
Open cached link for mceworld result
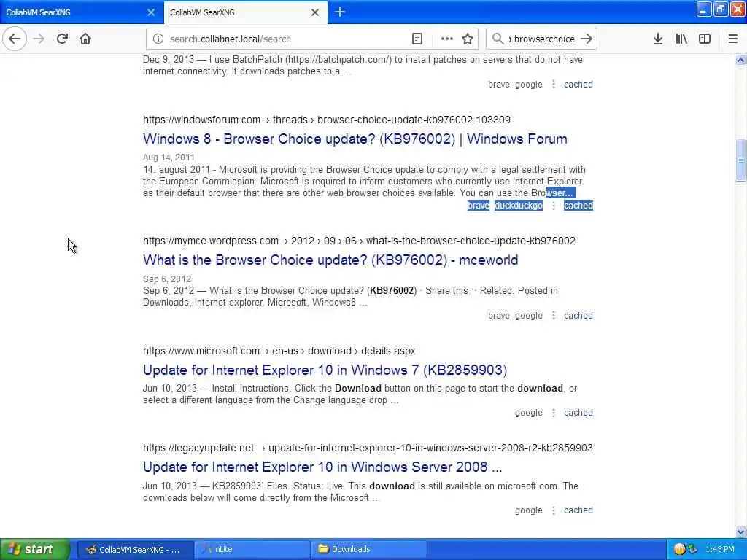[578, 316]
